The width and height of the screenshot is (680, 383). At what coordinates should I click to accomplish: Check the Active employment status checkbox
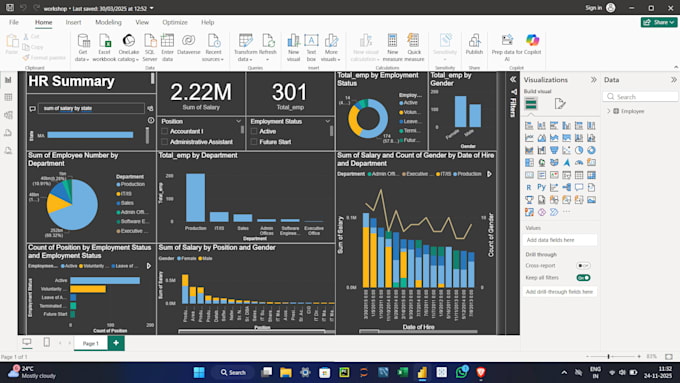click(x=254, y=131)
